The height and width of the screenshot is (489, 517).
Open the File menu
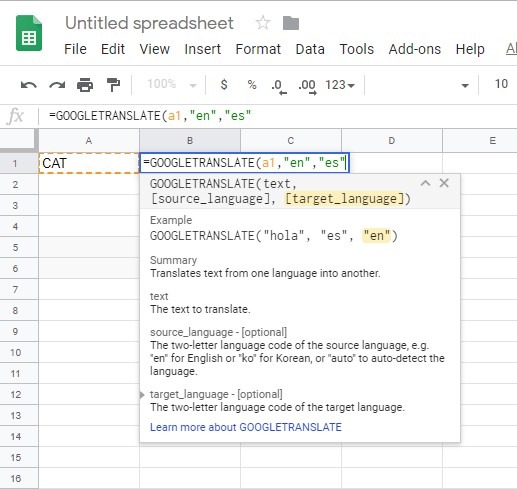pos(75,49)
